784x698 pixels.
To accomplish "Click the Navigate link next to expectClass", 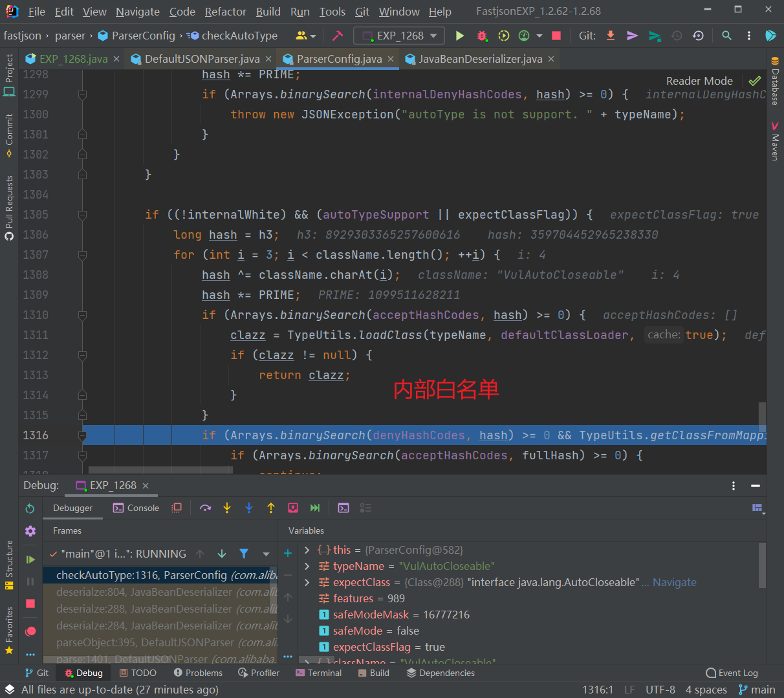I will [675, 582].
